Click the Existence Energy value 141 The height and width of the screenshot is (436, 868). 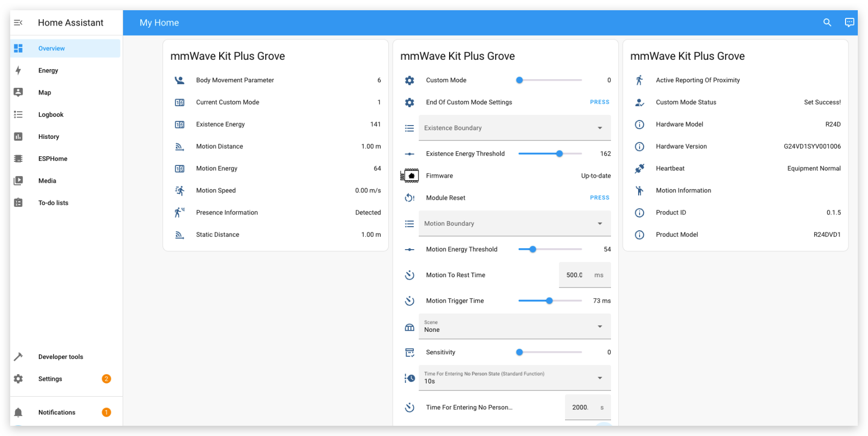pos(376,124)
